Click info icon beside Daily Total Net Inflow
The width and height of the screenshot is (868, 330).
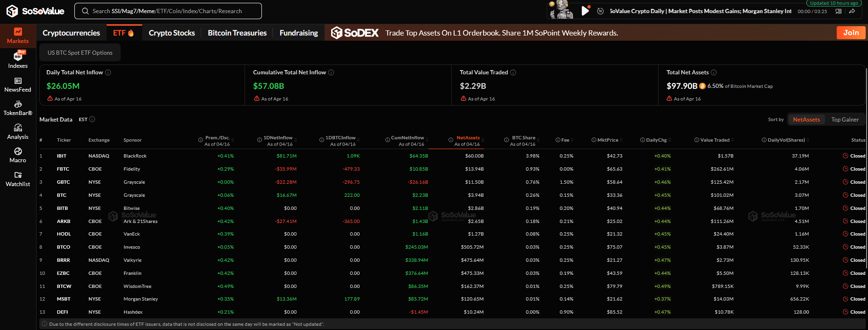click(x=108, y=72)
